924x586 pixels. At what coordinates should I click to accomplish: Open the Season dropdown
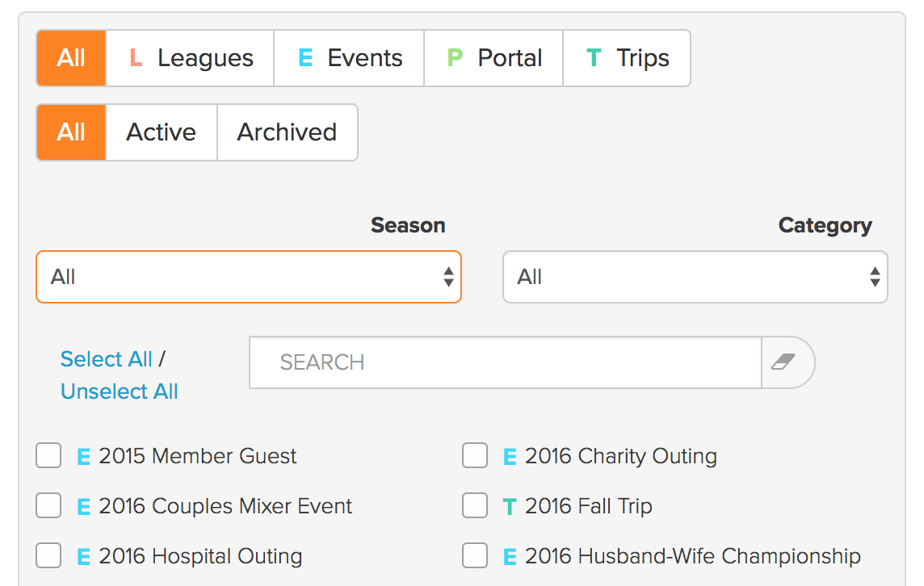tap(249, 277)
